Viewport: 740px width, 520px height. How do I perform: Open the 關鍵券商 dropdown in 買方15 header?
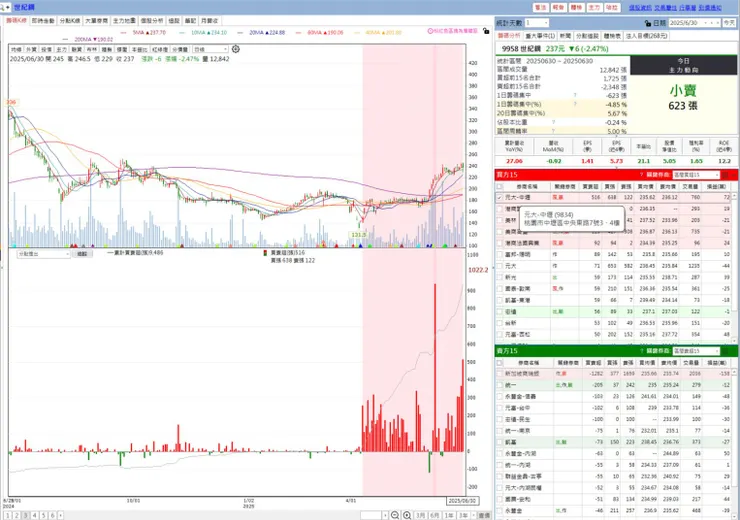pyautogui.click(x=696, y=175)
